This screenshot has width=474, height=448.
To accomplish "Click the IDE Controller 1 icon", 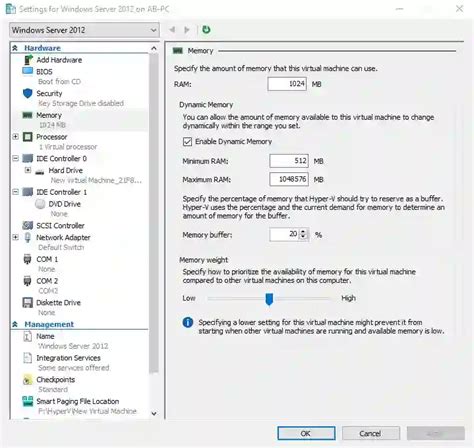I will click(x=28, y=192).
